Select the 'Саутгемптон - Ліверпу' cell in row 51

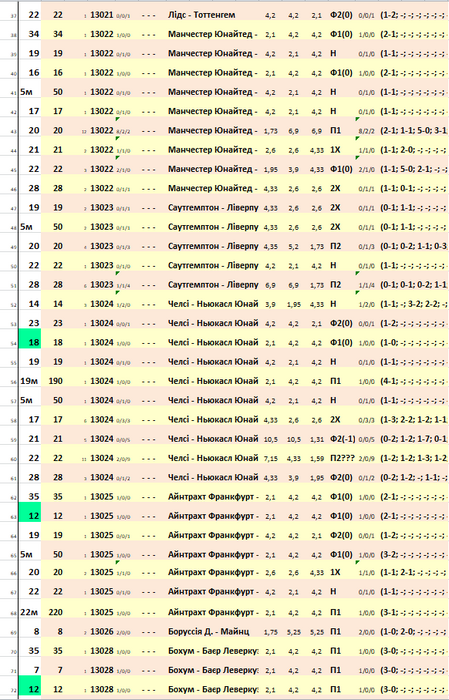pyautogui.click(x=213, y=284)
